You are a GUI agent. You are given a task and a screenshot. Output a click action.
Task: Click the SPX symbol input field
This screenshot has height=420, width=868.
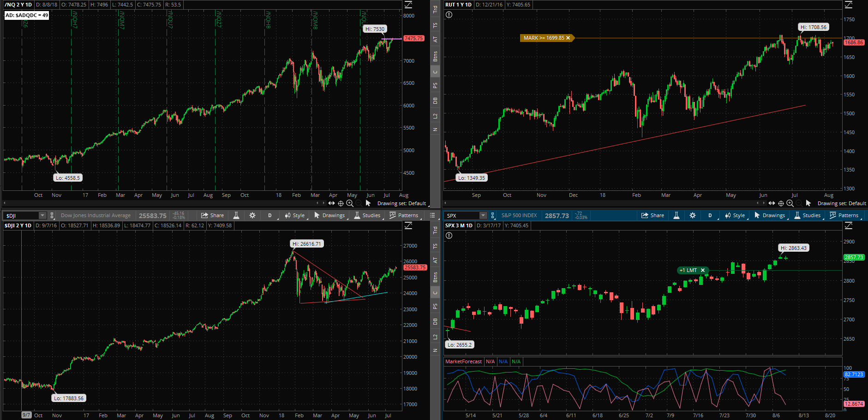(462, 215)
